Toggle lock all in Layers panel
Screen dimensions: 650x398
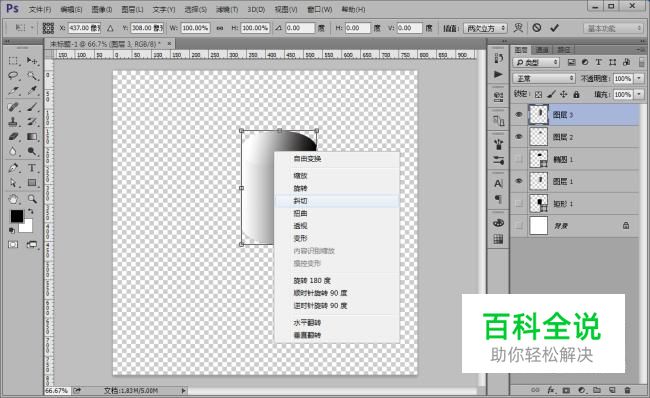click(x=576, y=95)
